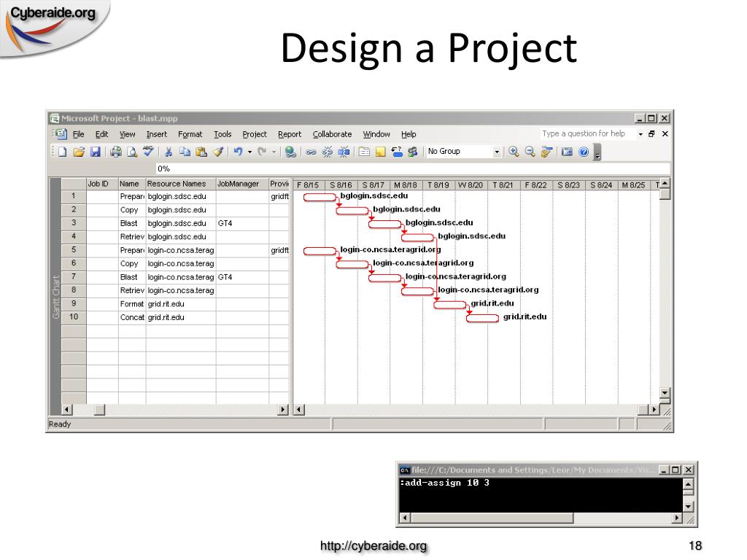Open the Edit menu

(x=101, y=134)
